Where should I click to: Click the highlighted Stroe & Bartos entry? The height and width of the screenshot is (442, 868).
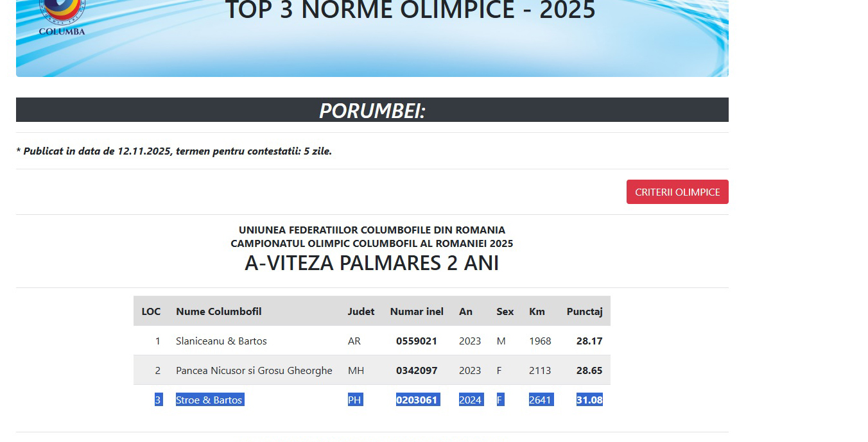[x=209, y=399]
